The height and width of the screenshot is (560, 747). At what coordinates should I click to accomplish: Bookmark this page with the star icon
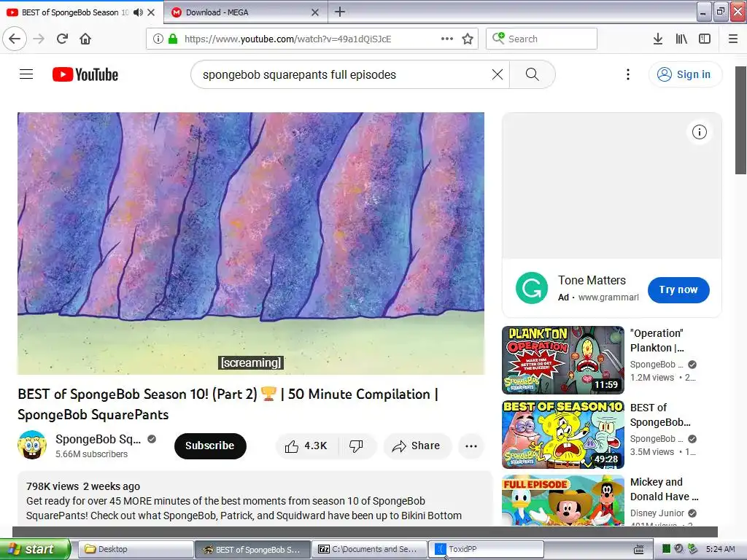click(468, 39)
